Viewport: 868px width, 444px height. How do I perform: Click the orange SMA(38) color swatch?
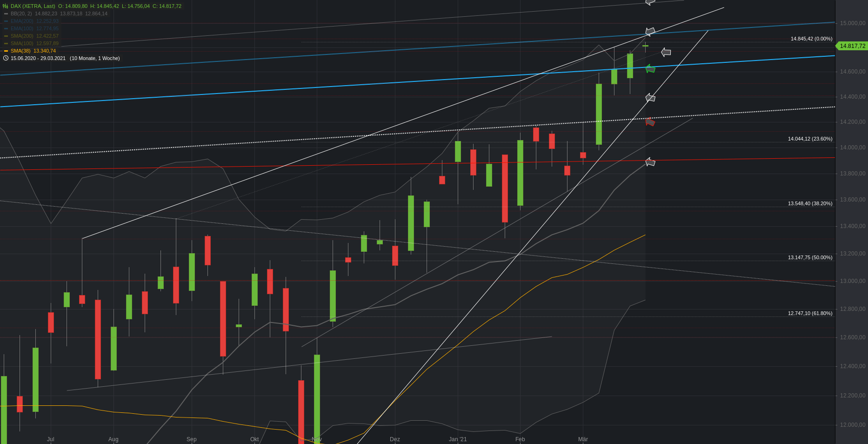point(6,51)
